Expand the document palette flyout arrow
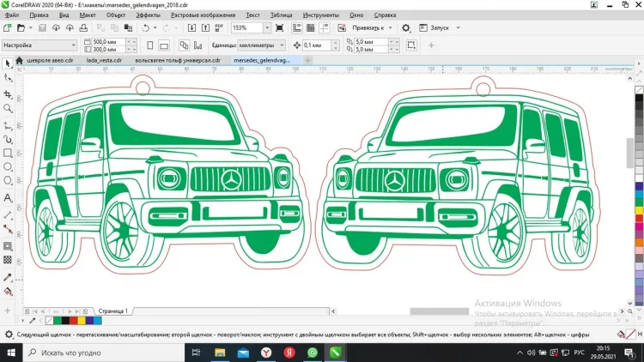This screenshot has height=362, width=644. (22, 320)
